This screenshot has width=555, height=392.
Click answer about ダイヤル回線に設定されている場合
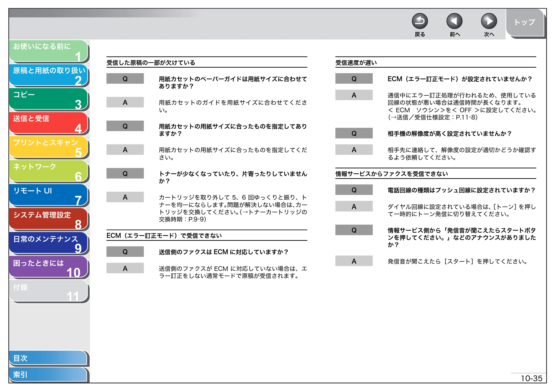coord(462,210)
